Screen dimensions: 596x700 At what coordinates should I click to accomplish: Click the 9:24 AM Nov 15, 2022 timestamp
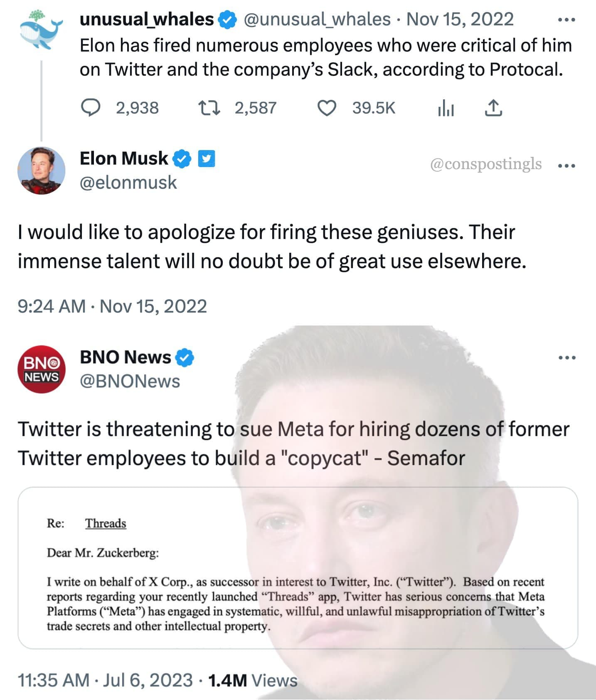(x=112, y=306)
